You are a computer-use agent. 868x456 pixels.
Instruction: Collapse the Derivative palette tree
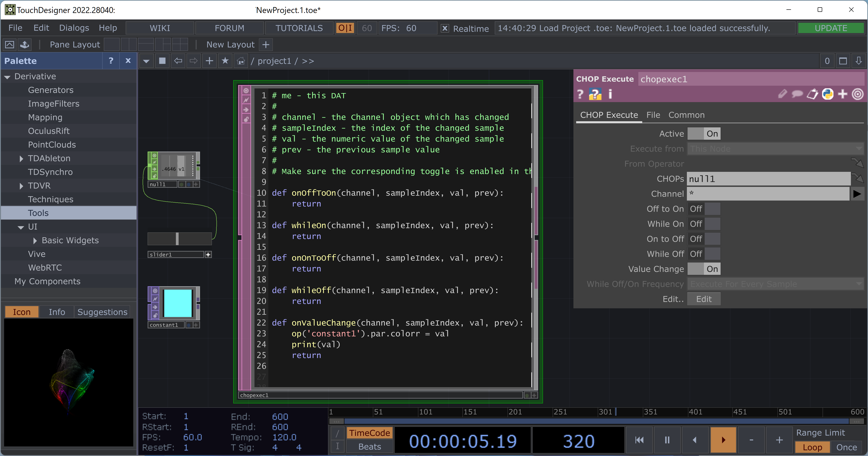8,77
